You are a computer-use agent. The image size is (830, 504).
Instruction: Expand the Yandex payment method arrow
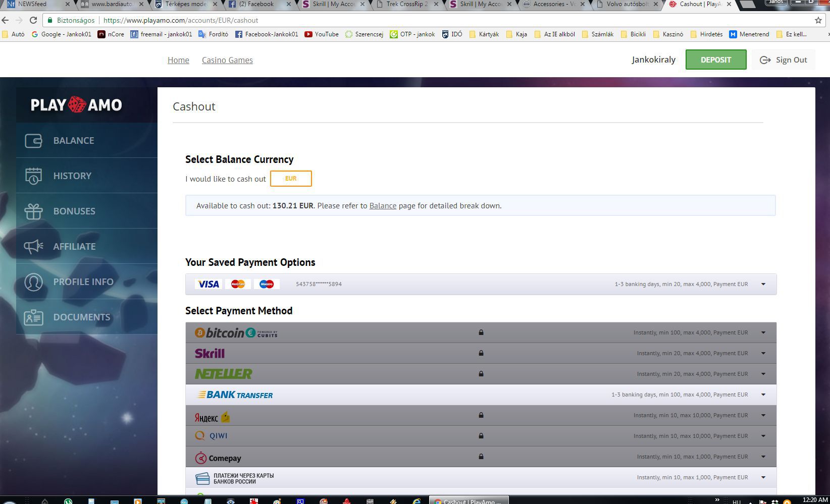(763, 415)
